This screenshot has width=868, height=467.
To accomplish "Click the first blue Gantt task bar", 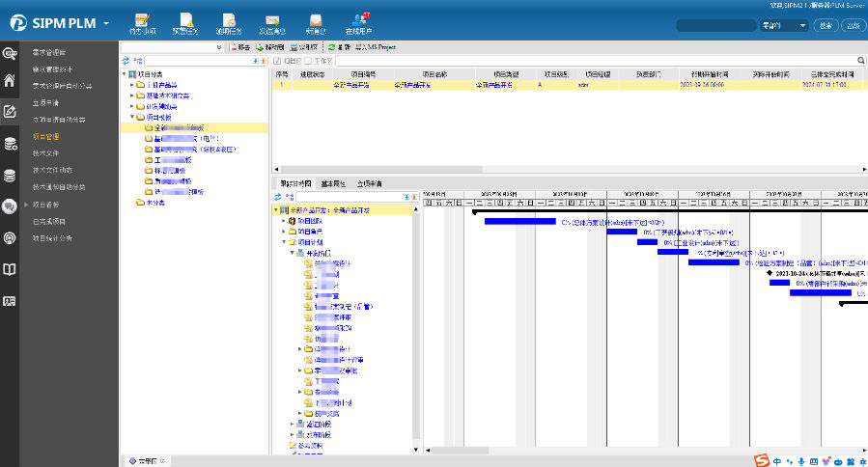I will coord(519,221).
